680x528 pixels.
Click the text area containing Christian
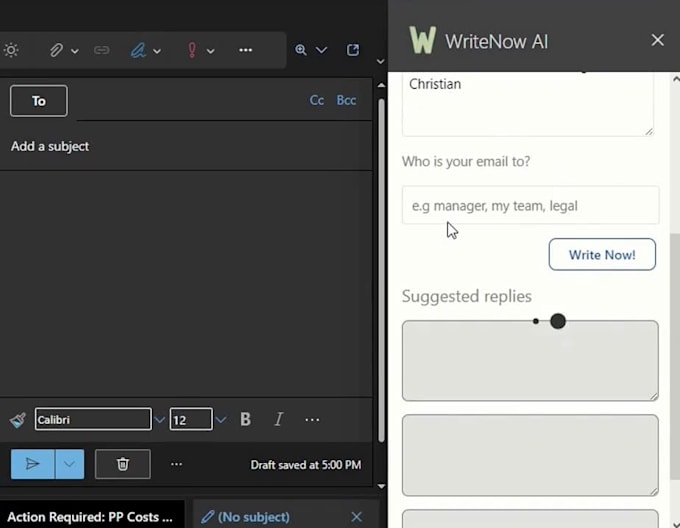pyautogui.click(x=528, y=104)
